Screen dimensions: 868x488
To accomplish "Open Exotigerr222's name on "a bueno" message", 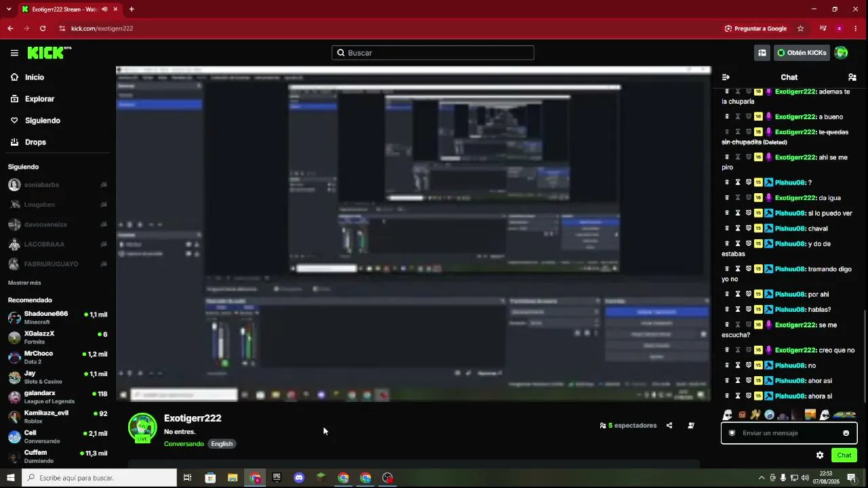I will click(795, 117).
